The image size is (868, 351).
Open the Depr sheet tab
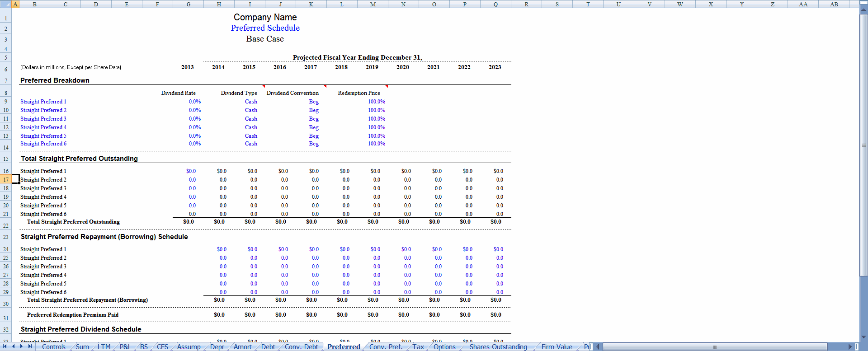point(217,347)
